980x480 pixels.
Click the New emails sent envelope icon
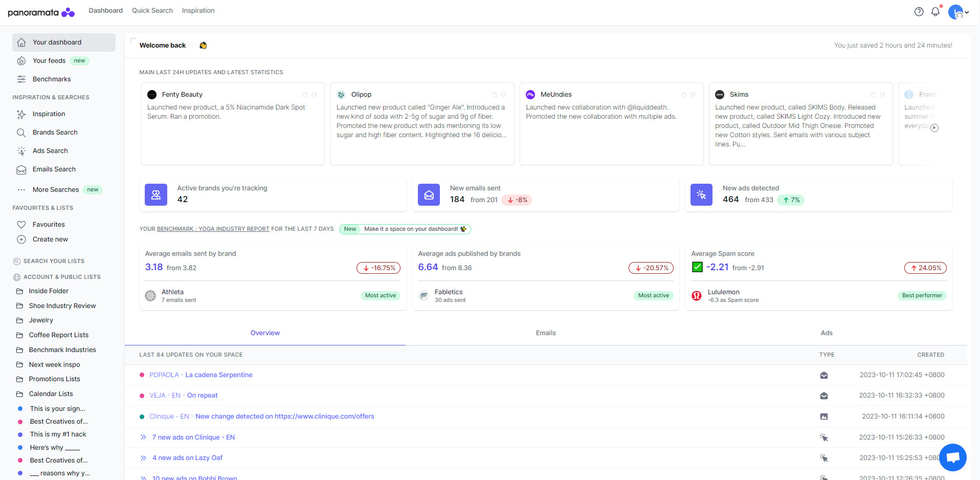tap(429, 195)
